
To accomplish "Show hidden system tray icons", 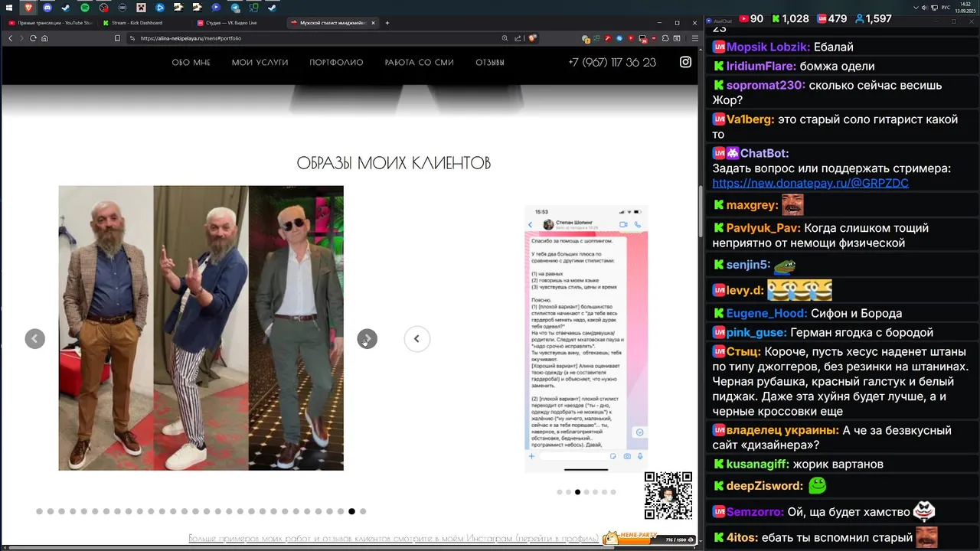I will tap(917, 7).
